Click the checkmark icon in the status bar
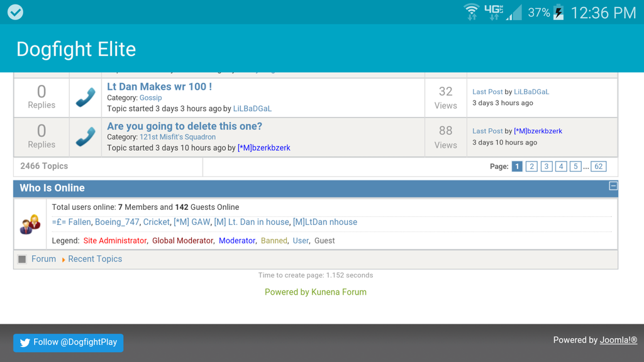644x362 pixels. [15, 12]
